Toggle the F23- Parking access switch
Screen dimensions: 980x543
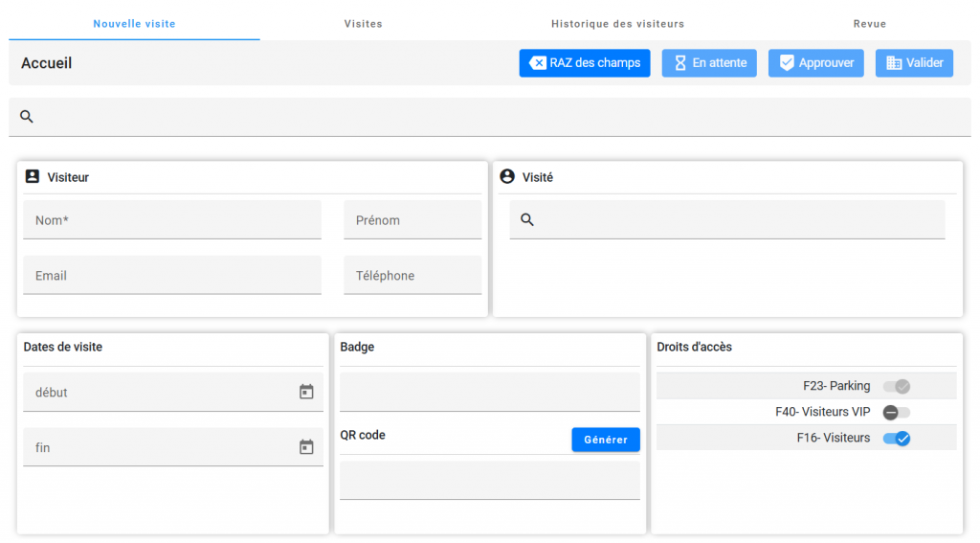click(x=897, y=386)
